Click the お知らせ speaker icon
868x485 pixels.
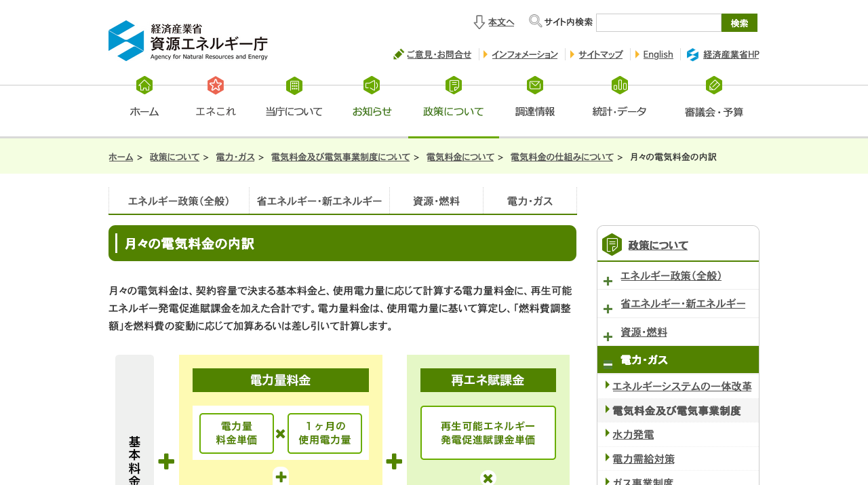click(372, 85)
